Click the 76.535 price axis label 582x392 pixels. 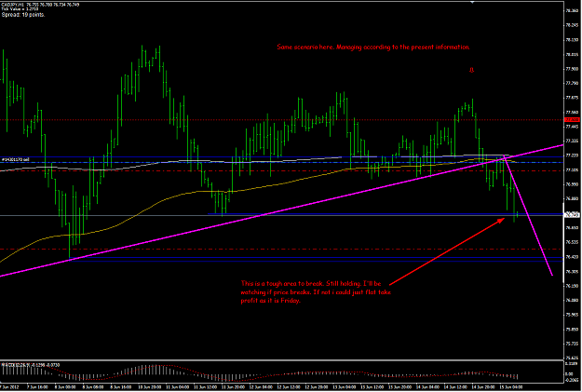point(572,242)
